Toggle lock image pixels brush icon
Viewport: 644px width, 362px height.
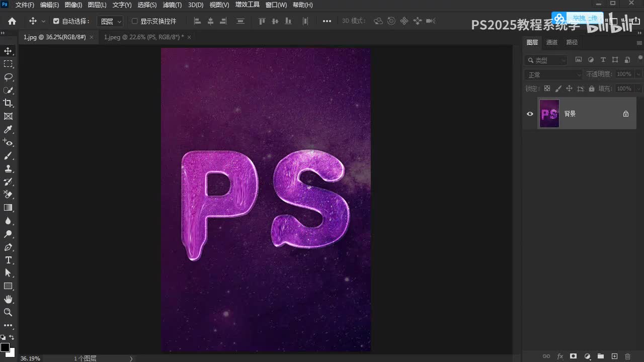coord(558,88)
